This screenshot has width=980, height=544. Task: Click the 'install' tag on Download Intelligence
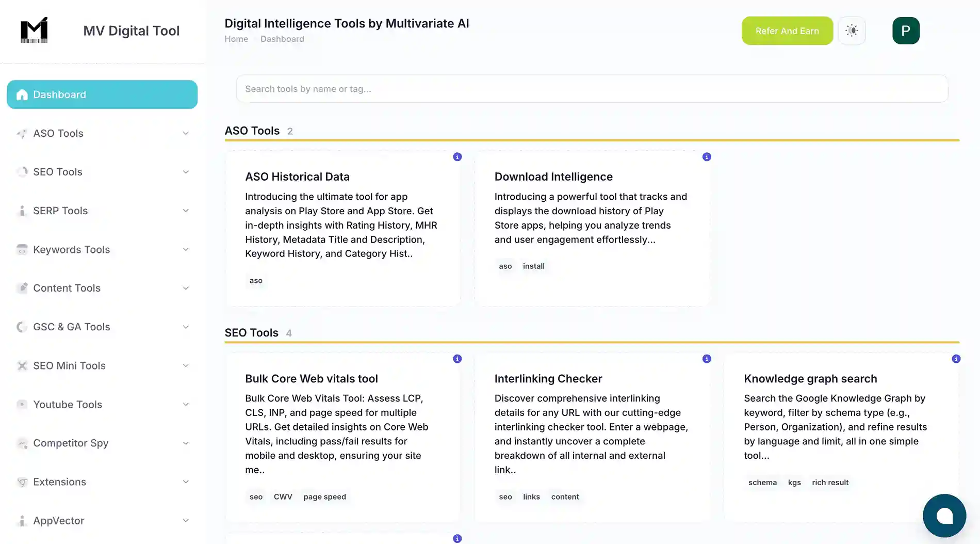(533, 266)
